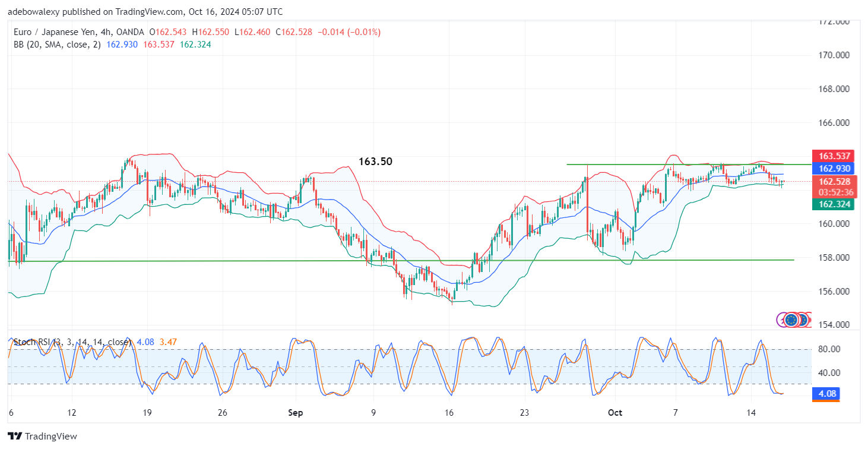Viewport: 868px width, 449px height.
Task: Click the 19 date label on time axis
Action: [147, 413]
